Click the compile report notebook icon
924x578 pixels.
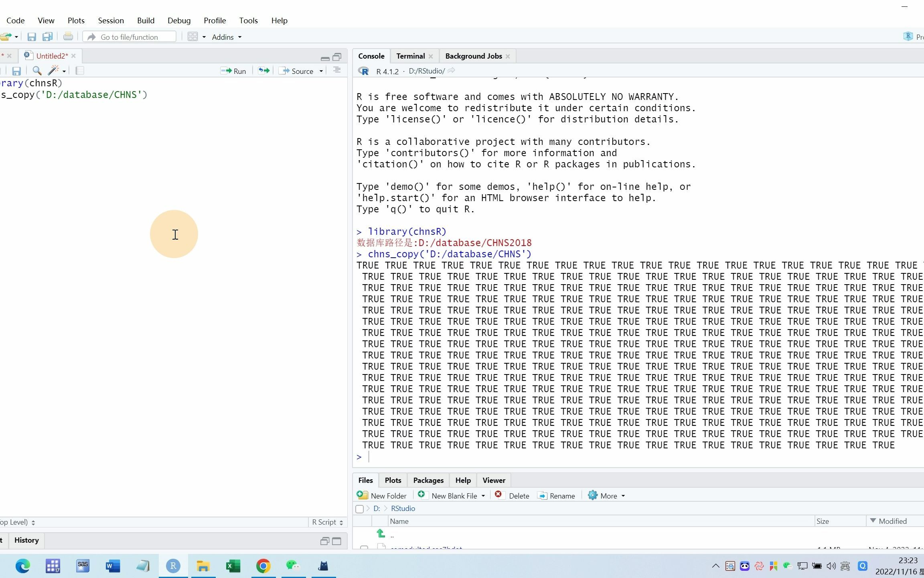pyautogui.click(x=79, y=71)
